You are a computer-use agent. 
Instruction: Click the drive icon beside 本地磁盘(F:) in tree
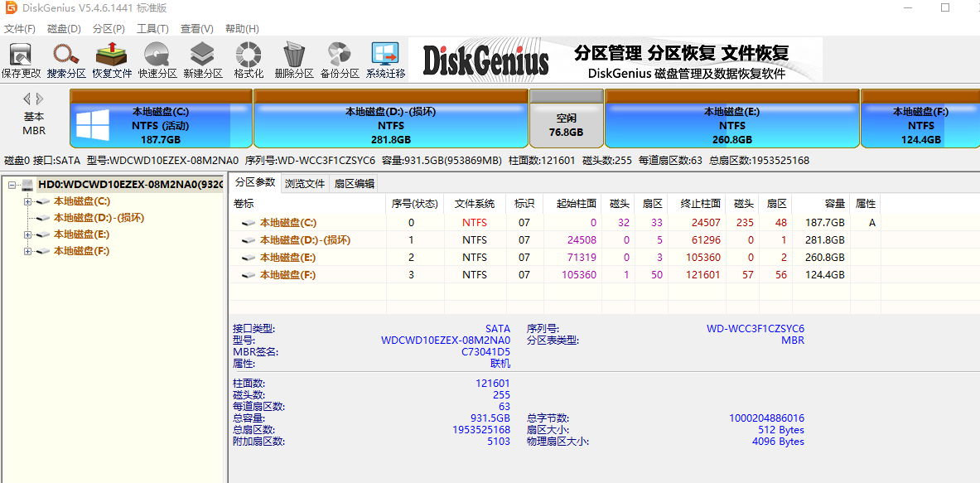click(43, 251)
